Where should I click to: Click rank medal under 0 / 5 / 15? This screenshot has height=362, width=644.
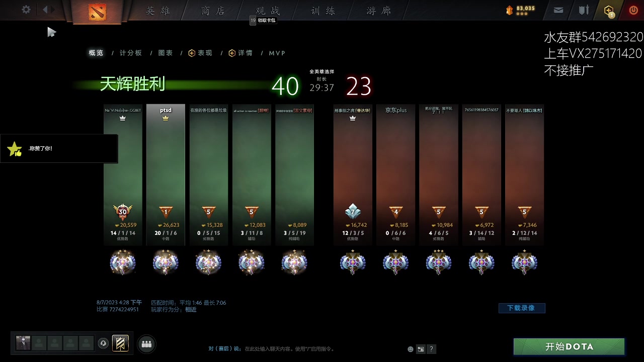pos(208,262)
